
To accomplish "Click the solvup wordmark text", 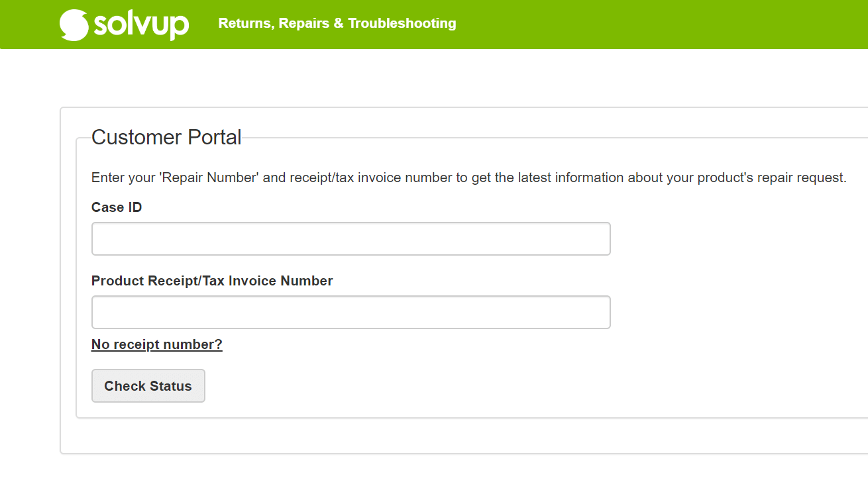I will click(x=141, y=25).
